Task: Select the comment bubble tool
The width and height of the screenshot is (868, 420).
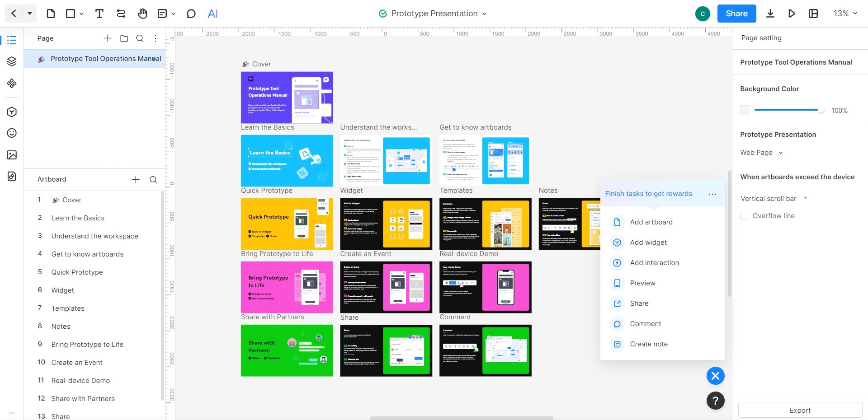Action: 191,14
